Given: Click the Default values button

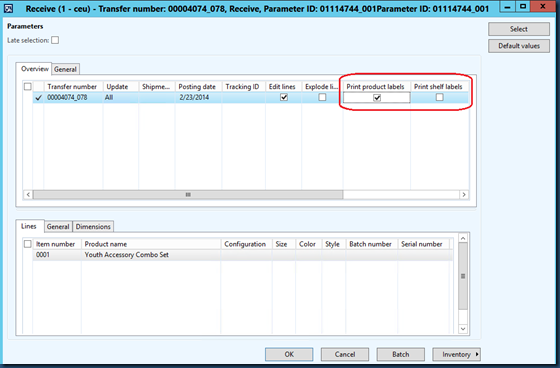Looking at the screenshot, I should point(519,46).
